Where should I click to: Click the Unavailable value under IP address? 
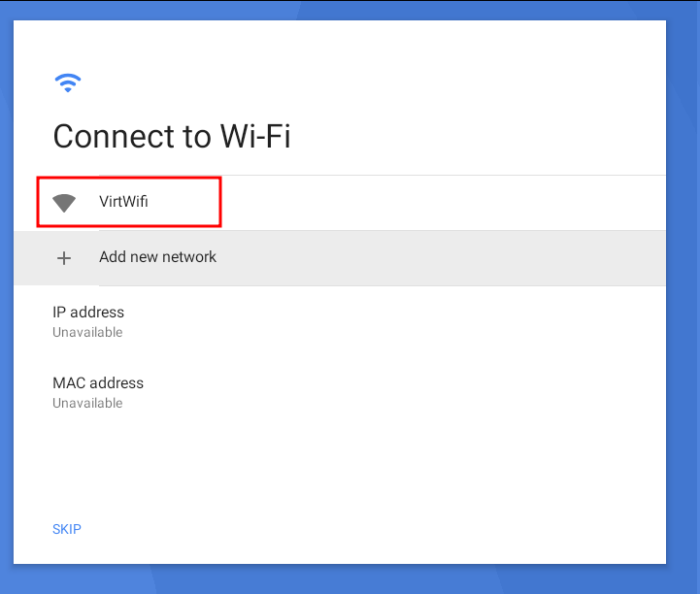[87, 333]
